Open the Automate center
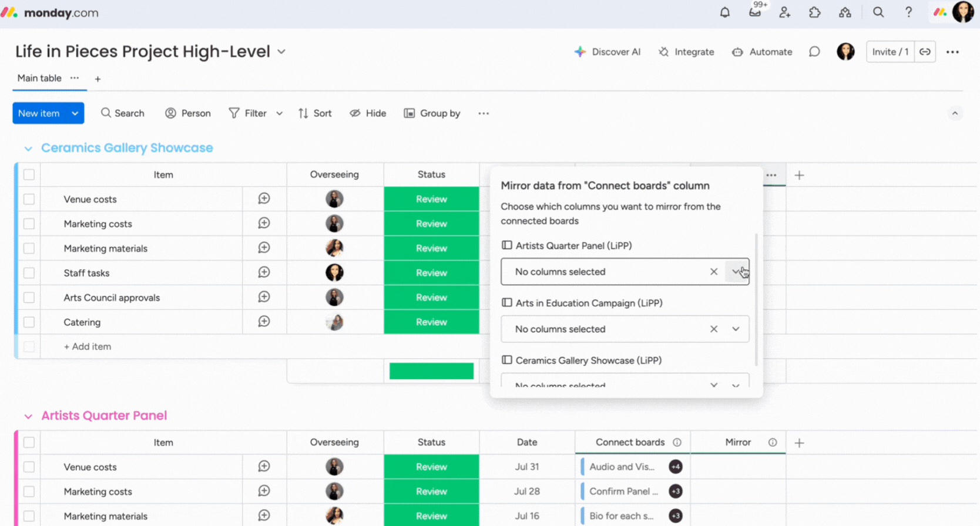The image size is (980, 526). [762, 52]
